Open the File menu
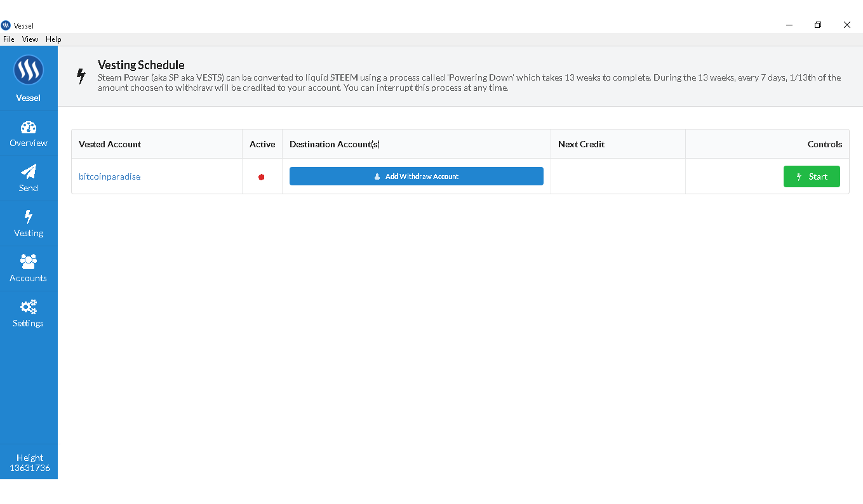 coord(9,39)
